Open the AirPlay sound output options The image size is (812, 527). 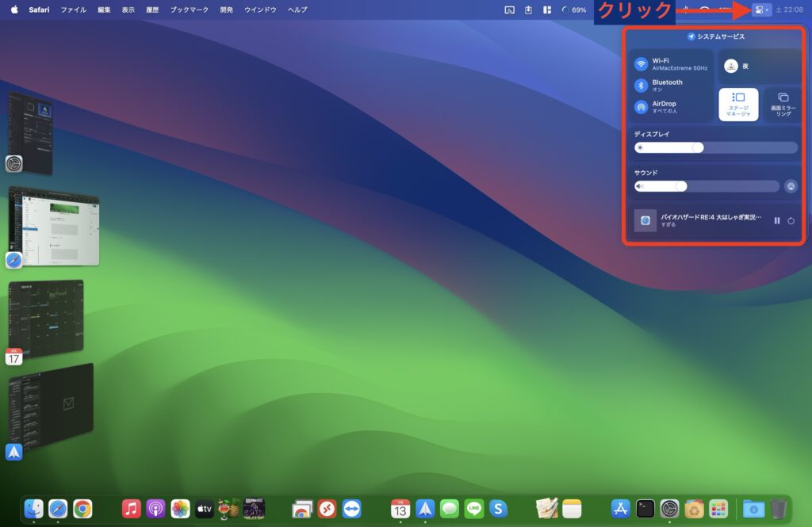(x=791, y=186)
